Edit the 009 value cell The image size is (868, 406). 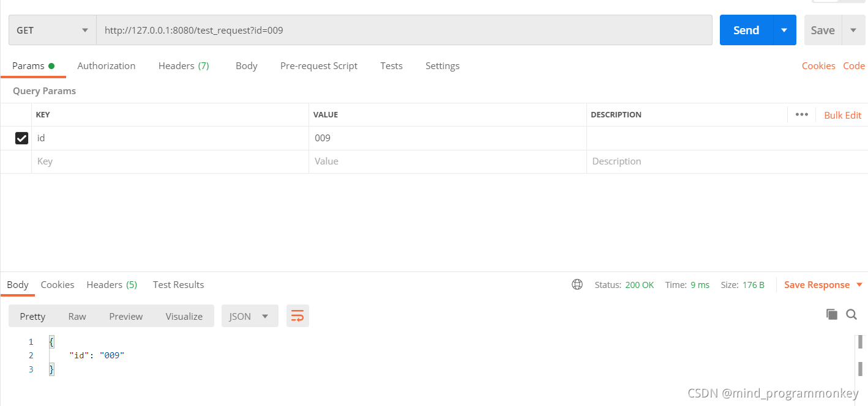click(447, 138)
